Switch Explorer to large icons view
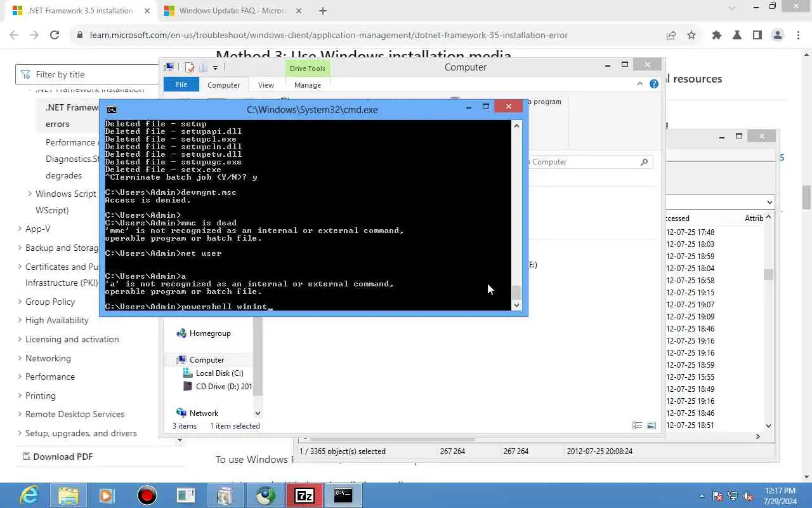 (652, 425)
